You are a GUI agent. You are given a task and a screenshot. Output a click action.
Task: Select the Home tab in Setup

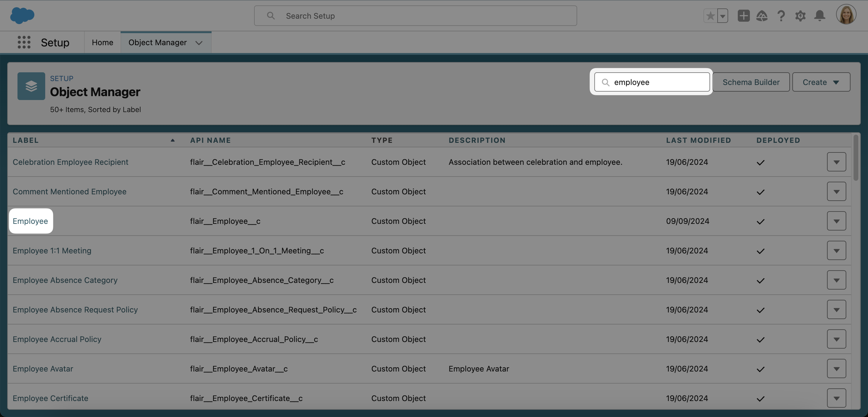coord(102,42)
